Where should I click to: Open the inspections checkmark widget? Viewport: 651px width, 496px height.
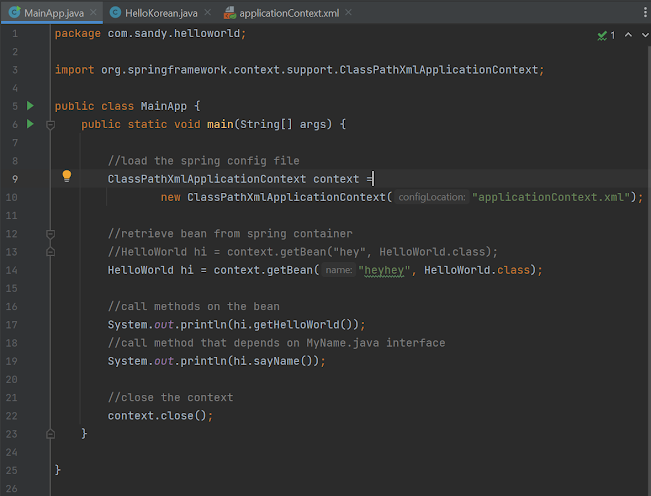pyautogui.click(x=606, y=36)
